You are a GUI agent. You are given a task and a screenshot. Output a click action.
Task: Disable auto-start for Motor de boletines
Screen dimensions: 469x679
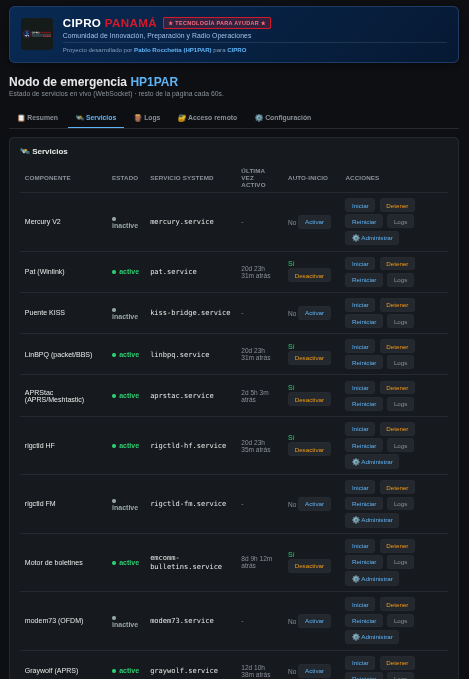pyautogui.click(x=309, y=566)
